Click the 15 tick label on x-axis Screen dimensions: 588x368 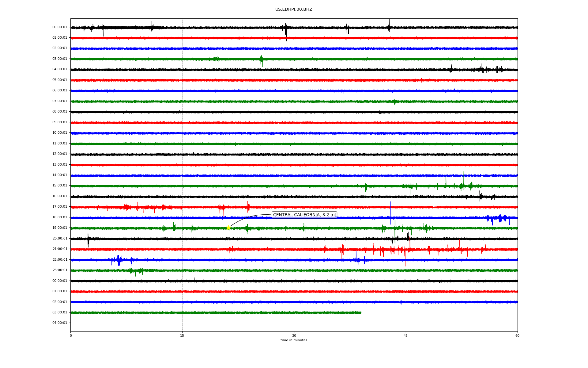(x=182, y=335)
